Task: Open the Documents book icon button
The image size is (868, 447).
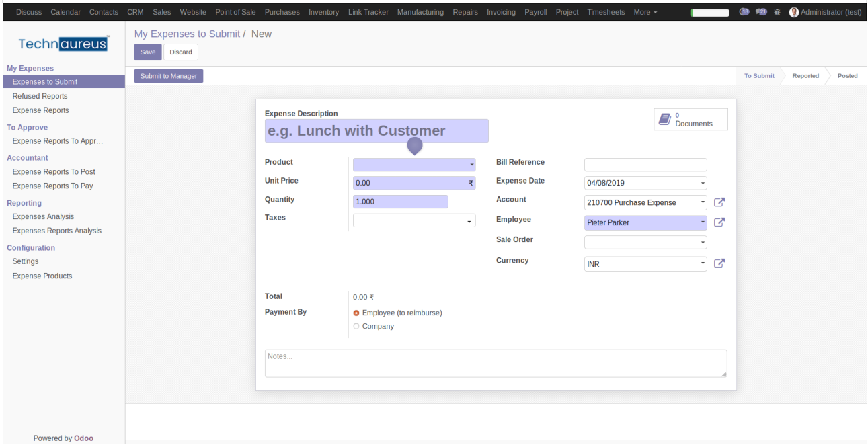Action: (x=664, y=119)
